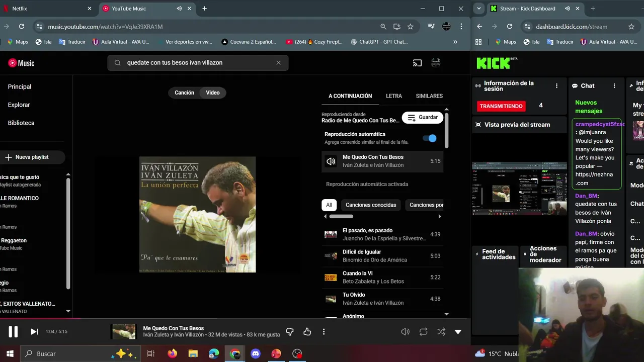Switch to Canción mode
Image resolution: width=644 pixels, height=362 pixels.
tap(184, 93)
